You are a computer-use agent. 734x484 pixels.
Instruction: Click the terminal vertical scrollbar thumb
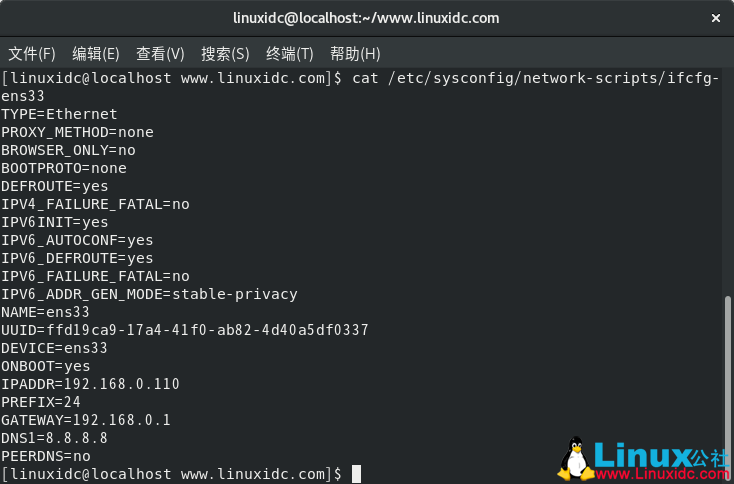tap(727, 380)
